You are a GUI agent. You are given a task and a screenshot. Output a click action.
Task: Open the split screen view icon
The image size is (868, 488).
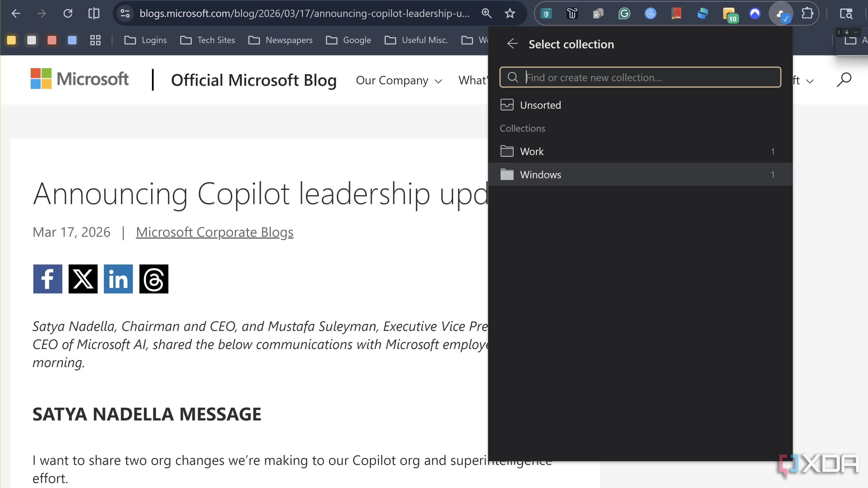94,14
